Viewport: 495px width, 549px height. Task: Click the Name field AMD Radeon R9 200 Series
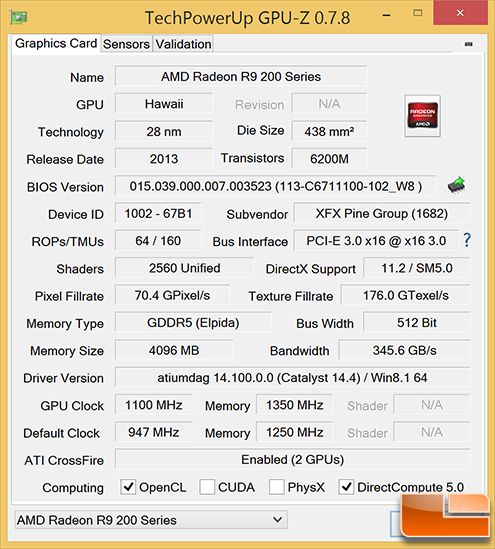tap(241, 76)
